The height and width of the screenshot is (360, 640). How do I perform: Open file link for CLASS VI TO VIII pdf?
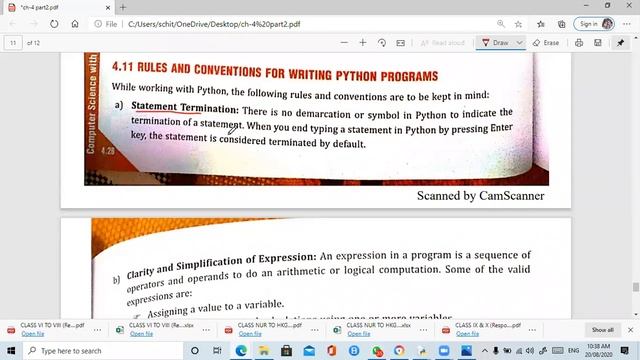pyautogui.click(x=33, y=333)
